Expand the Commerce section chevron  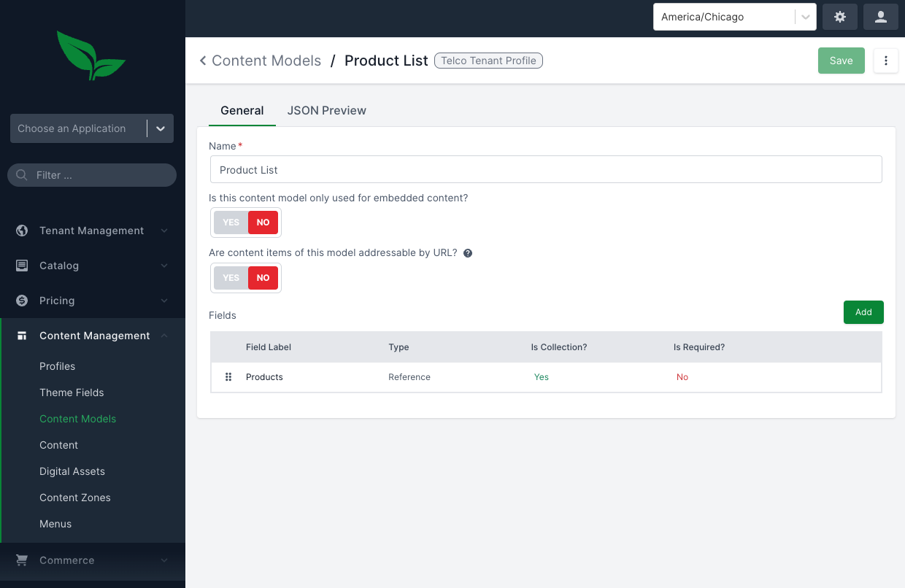pyautogui.click(x=164, y=560)
